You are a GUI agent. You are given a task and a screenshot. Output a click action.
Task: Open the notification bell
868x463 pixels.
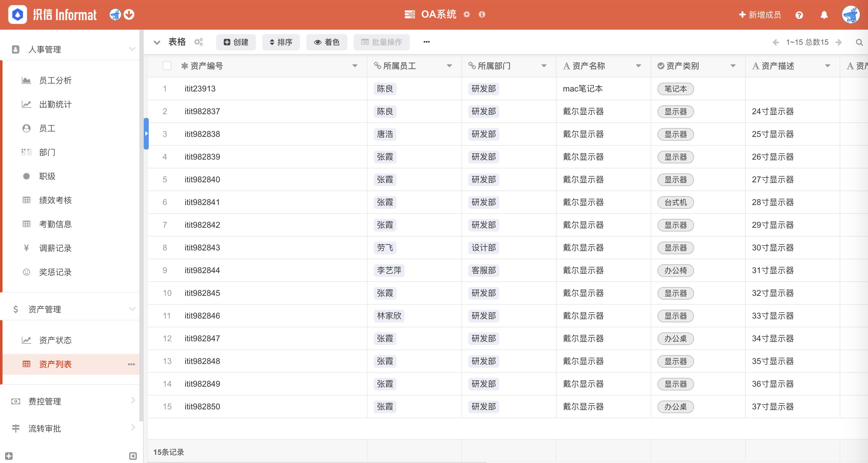[x=824, y=15]
